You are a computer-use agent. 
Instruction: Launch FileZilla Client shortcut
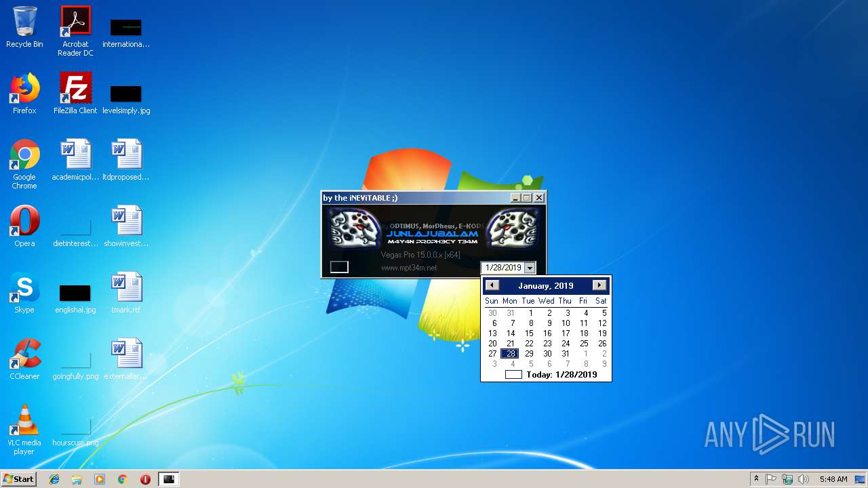point(75,94)
